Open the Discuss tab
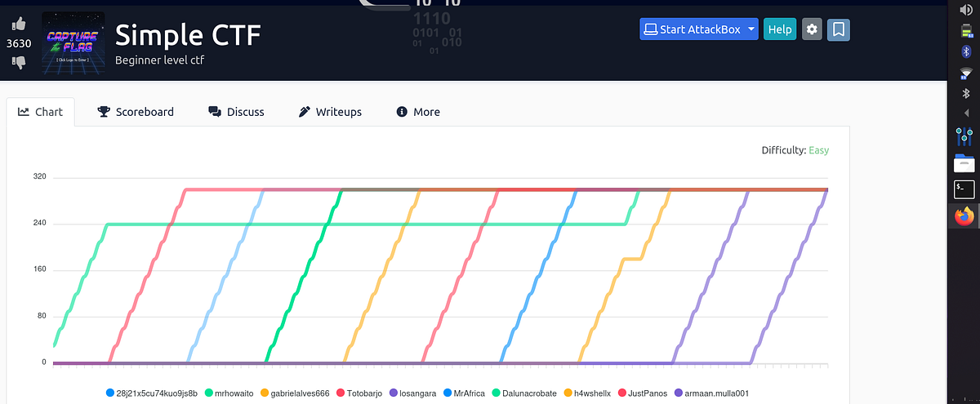Image resolution: width=980 pixels, height=404 pixels. click(x=236, y=112)
